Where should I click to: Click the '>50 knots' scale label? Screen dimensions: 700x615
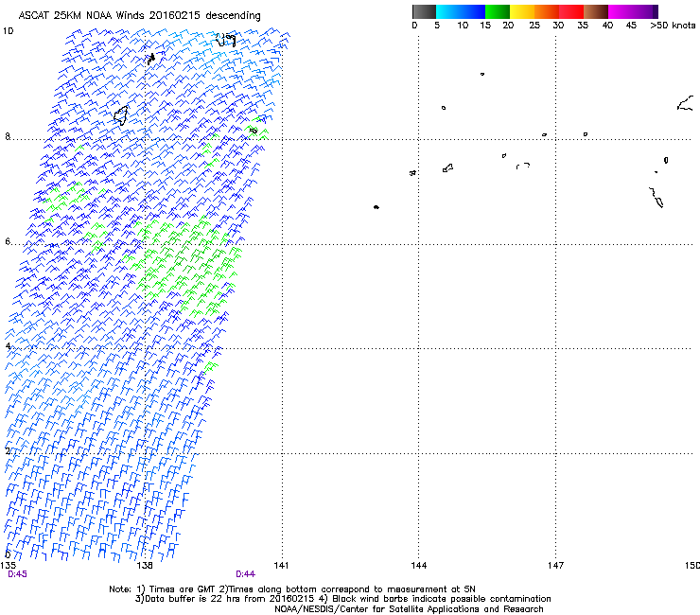coord(673,26)
